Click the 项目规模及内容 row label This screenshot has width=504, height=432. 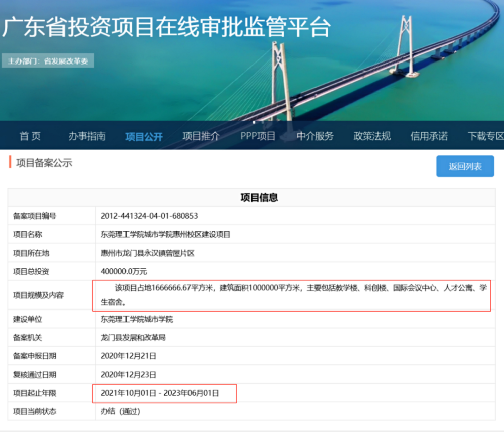[38, 295]
